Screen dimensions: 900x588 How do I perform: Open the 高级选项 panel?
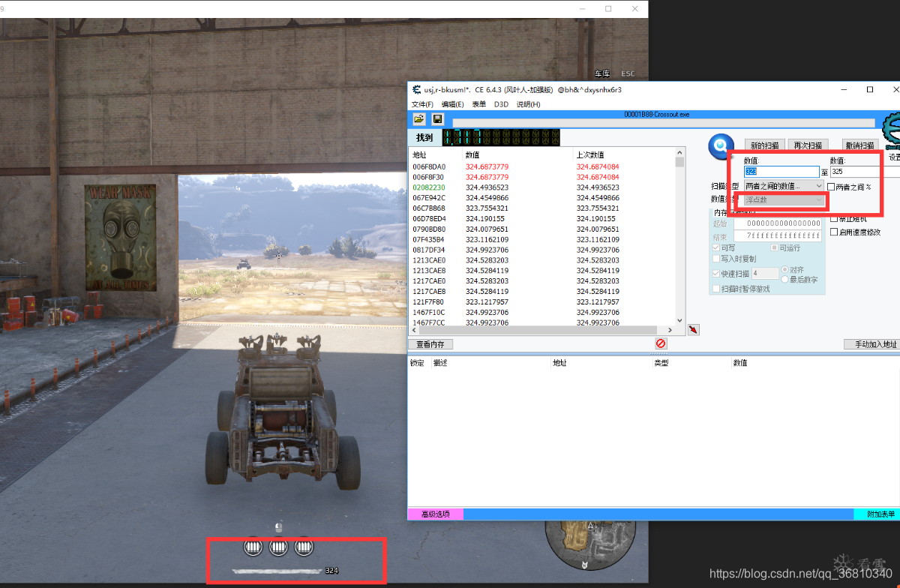tap(435, 514)
